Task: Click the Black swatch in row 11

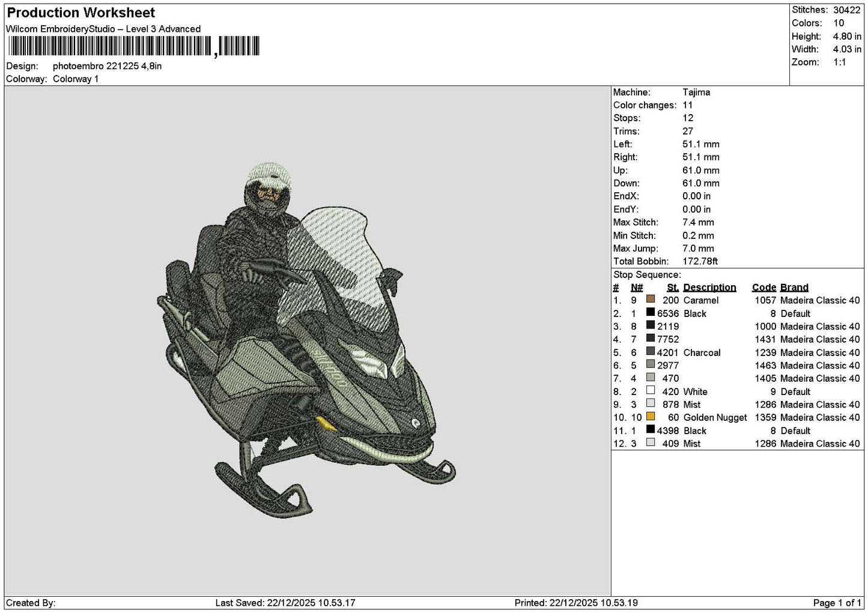Action: (651, 429)
